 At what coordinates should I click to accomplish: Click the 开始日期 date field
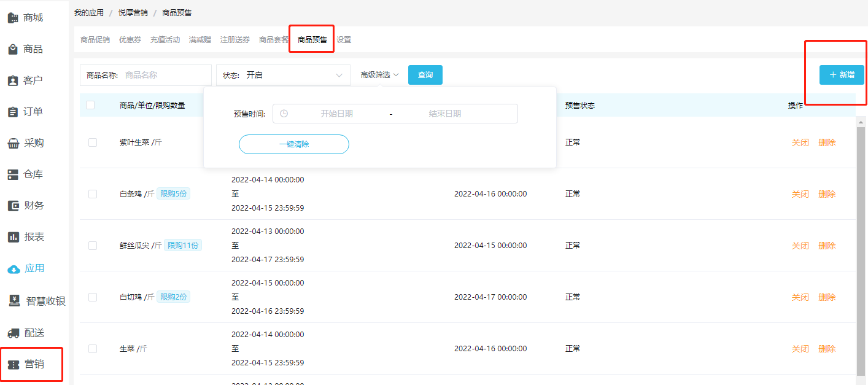coord(336,114)
